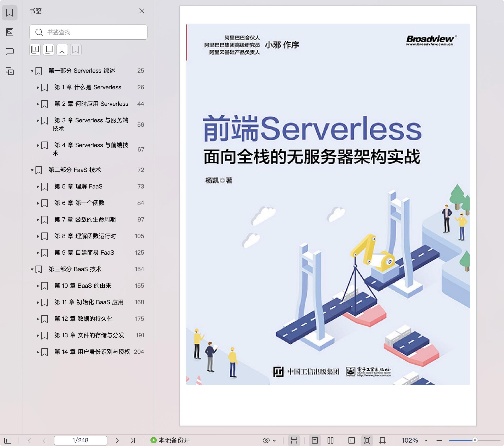This screenshot has width=504, height=446.
Task: Go to bookmark 第 9 章 自建简易 FaaS
Action: (x=84, y=253)
